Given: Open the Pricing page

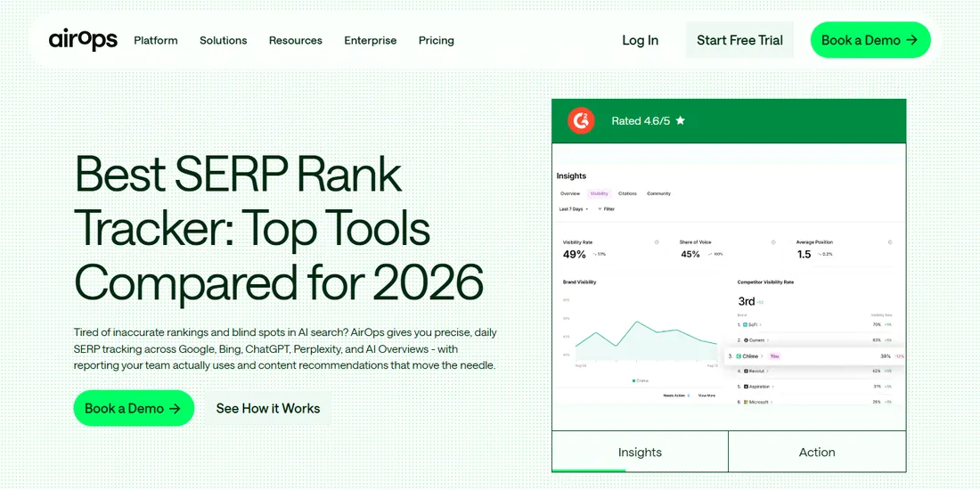Looking at the screenshot, I should 437,40.
